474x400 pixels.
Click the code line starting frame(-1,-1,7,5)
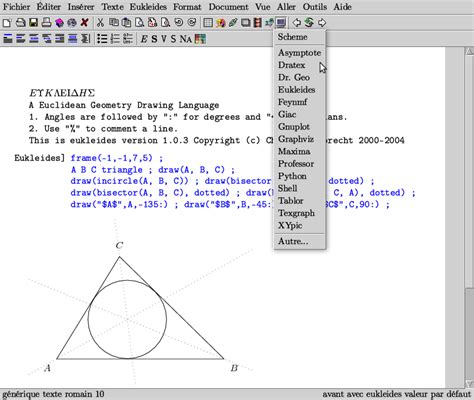117,158
